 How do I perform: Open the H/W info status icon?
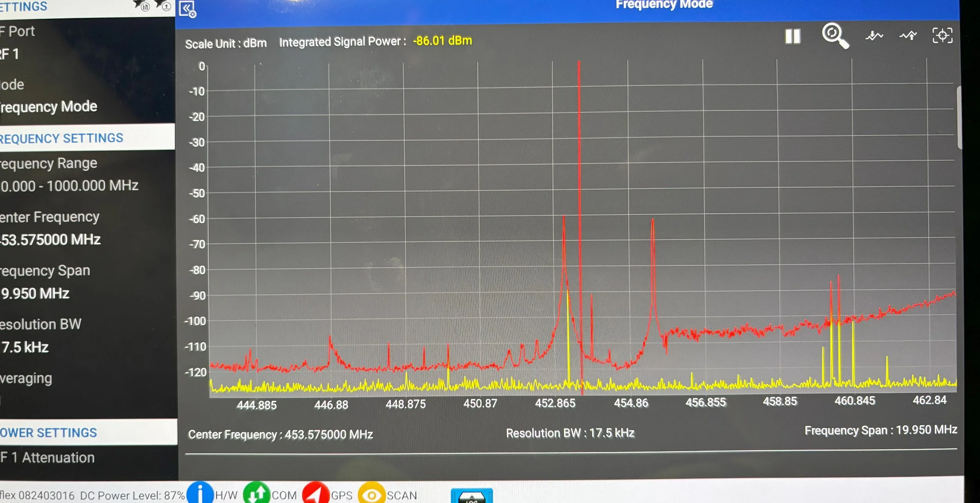pyautogui.click(x=200, y=494)
